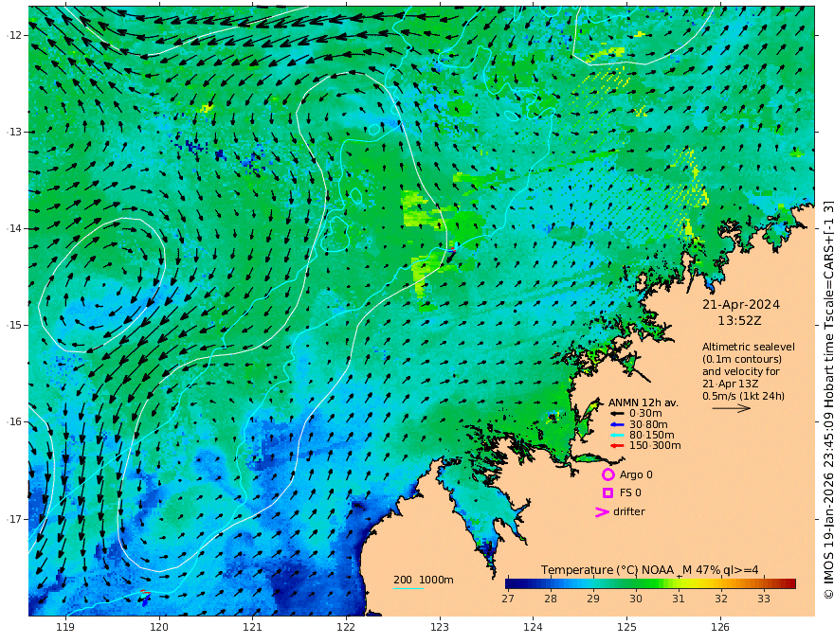
Task: Click the 'Altimetric sealevel' caption line
Action: click(x=749, y=347)
